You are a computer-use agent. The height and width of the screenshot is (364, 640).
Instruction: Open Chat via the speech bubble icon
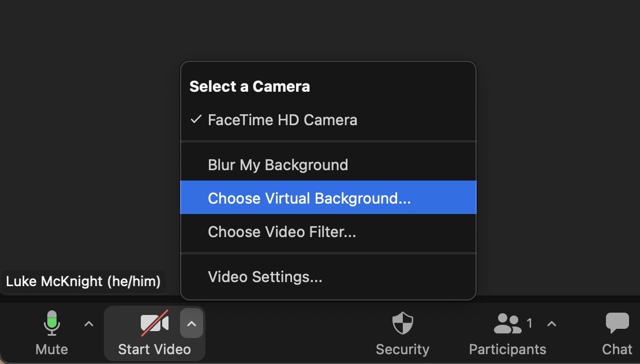click(617, 324)
